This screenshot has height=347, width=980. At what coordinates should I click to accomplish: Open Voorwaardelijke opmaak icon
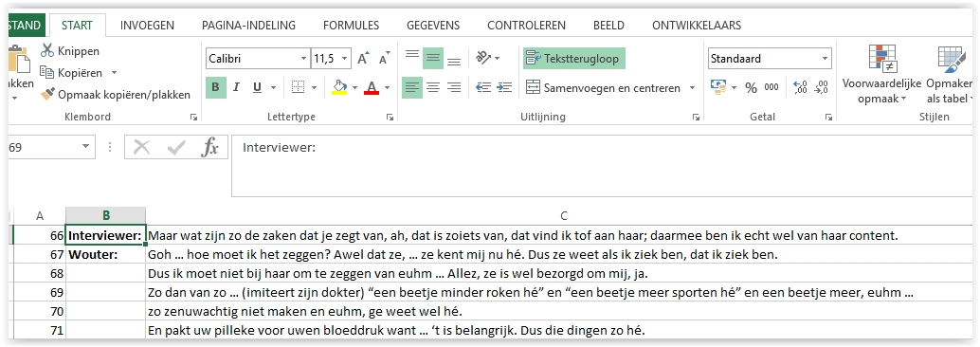pyautogui.click(x=881, y=58)
